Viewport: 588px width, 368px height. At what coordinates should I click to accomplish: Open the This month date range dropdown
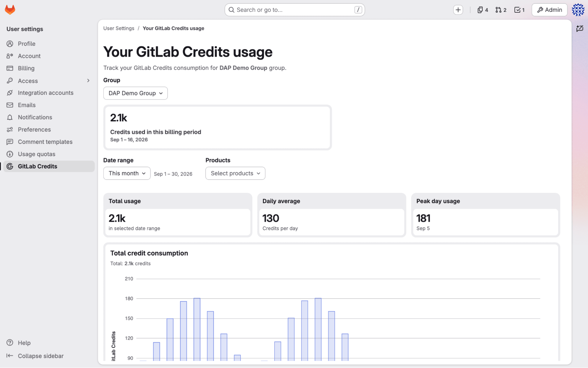pyautogui.click(x=127, y=173)
